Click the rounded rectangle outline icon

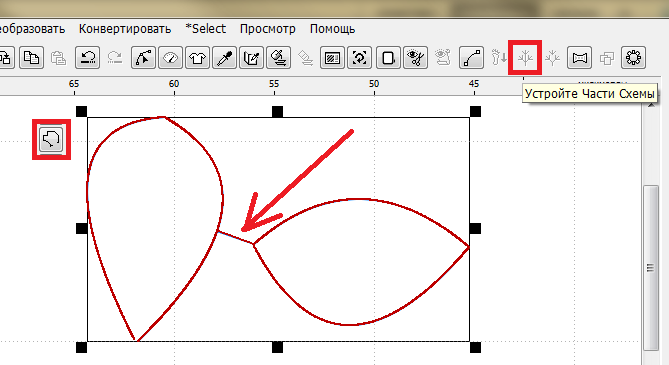pyautogui.click(x=388, y=58)
